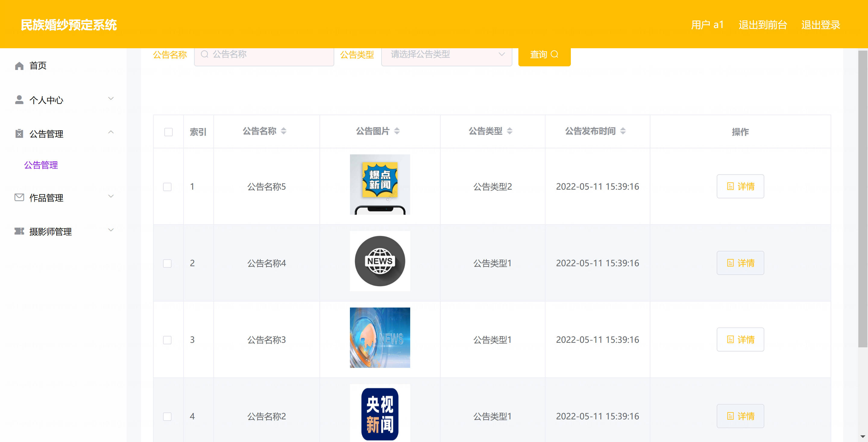868x442 pixels.
Task: Click the scrollbar down arrow at bottom right
Action: (862, 437)
